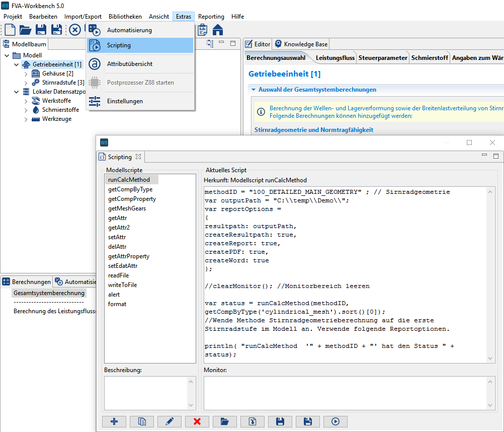Click the copy script button

coord(142,421)
